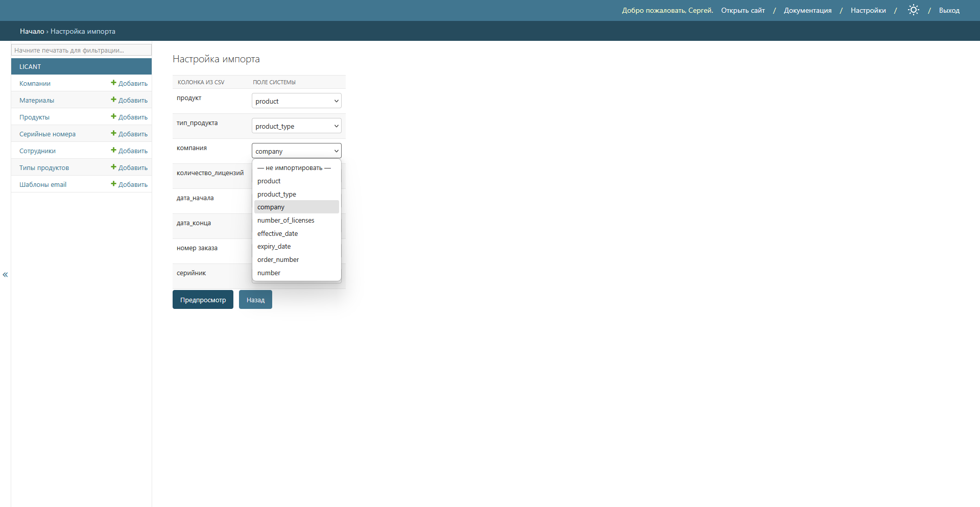
Task: Select number_of_licenses from the open list
Action: 286,221
